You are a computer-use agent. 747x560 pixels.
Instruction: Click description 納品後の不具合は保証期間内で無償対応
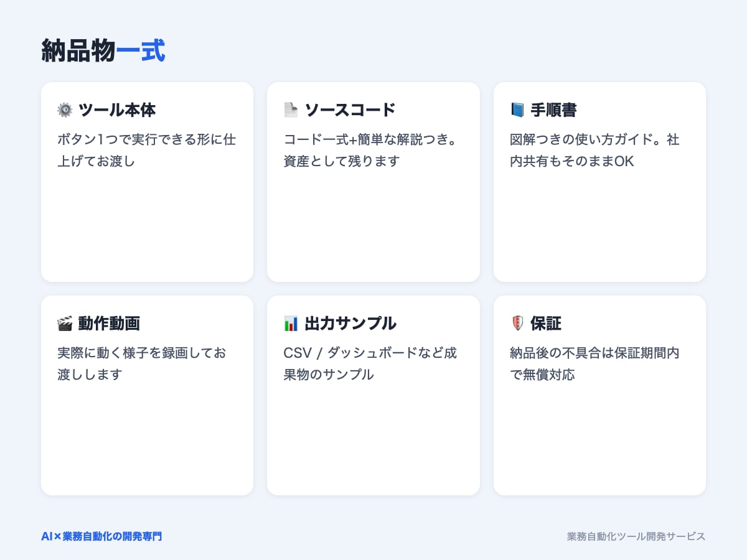[594, 363]
